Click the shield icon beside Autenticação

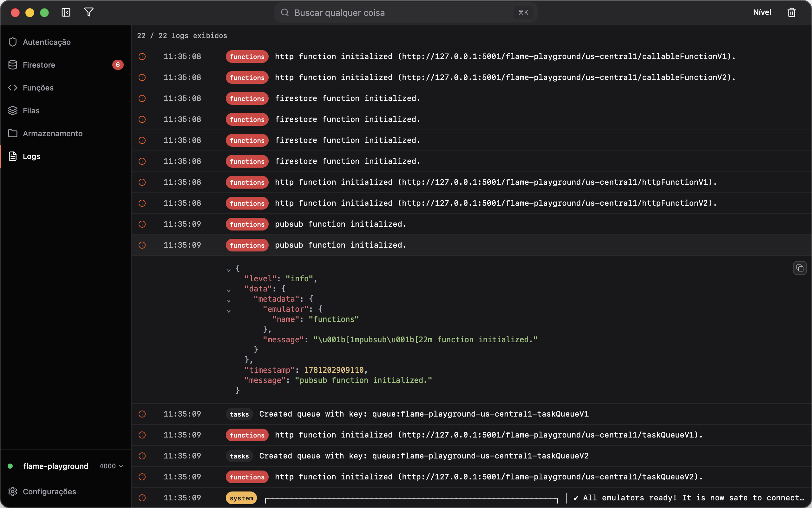[13, 42]
